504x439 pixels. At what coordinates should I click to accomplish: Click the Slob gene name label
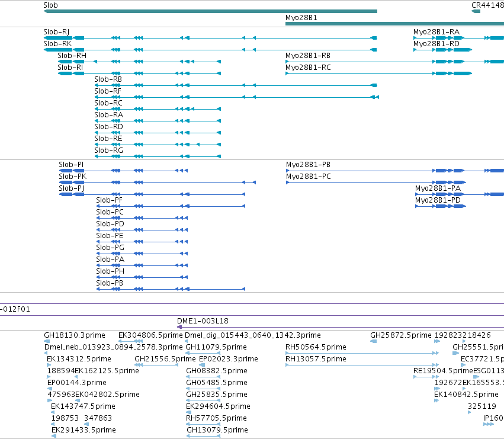(50, 5)
